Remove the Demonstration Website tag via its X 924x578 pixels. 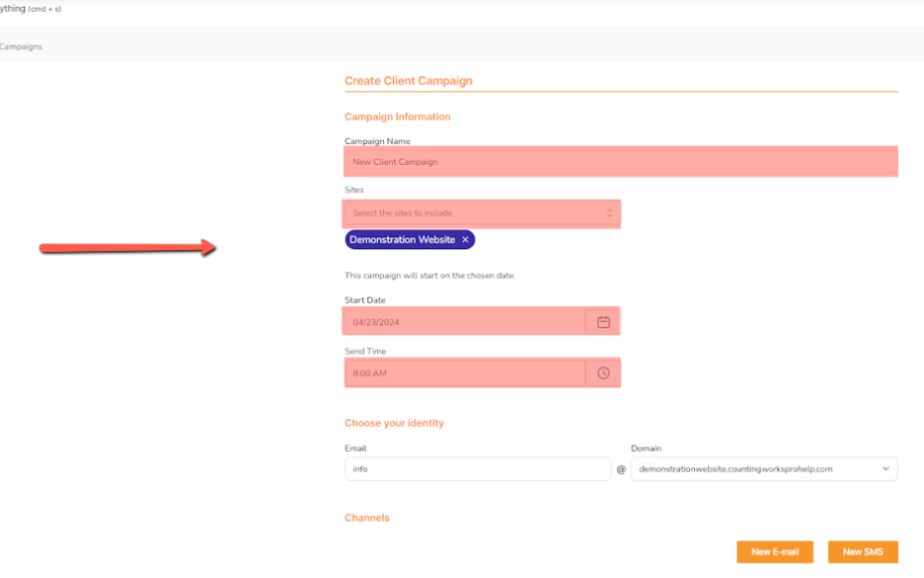(465, 239)
